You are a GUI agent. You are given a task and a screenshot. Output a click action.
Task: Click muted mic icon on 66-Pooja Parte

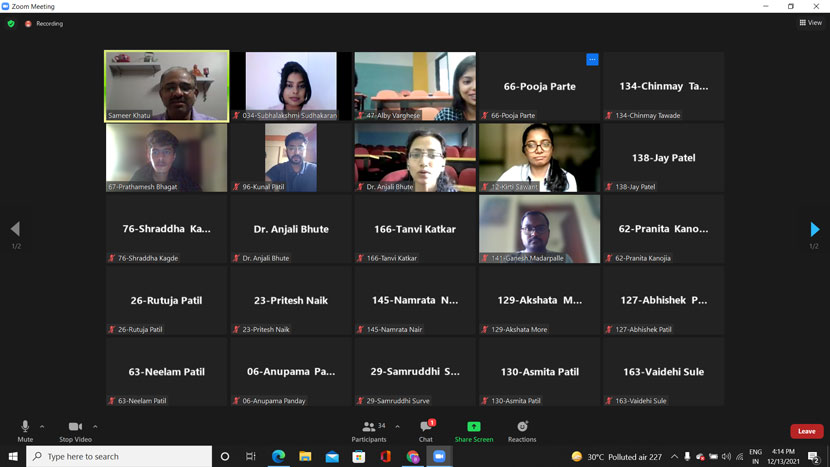(x=485, y=115)
